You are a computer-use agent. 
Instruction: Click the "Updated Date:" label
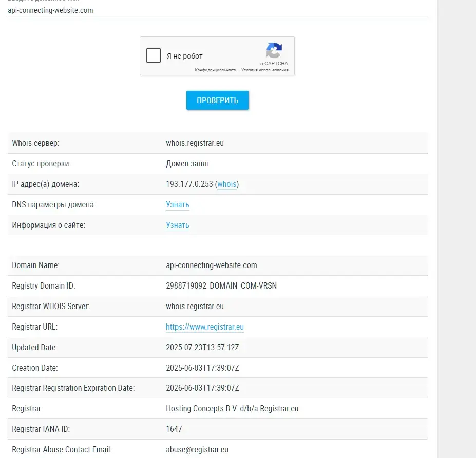(x=34, y=347)
